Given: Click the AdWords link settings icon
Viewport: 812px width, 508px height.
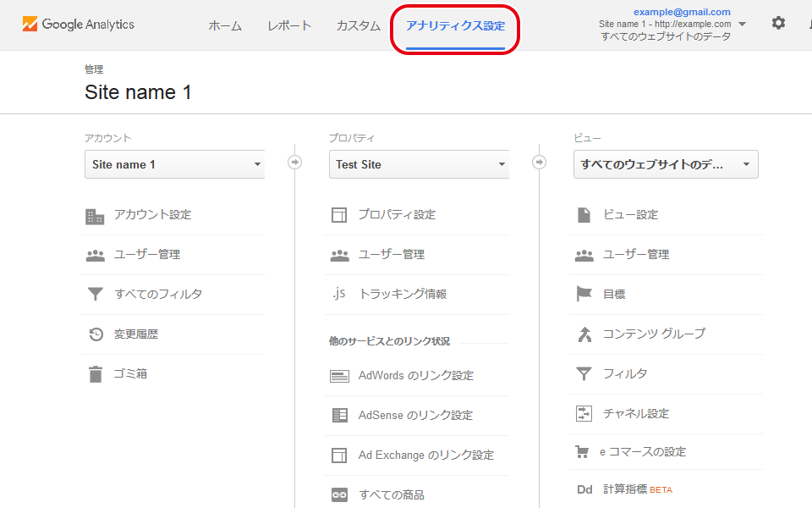Looking at the screenshot, I should (339, 376).
